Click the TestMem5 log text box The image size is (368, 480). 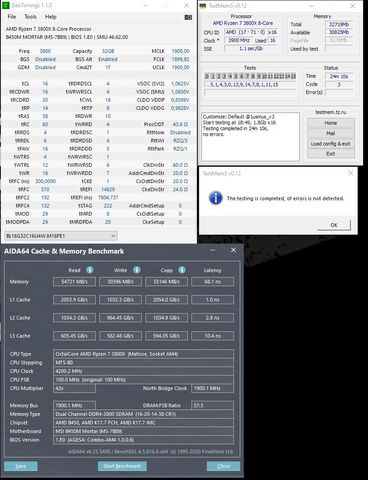[x=250, y=137]
